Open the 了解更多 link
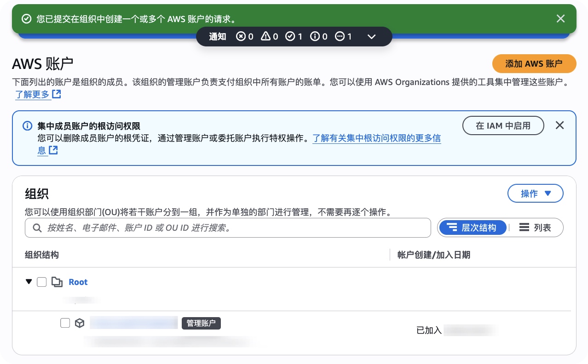The width and height of the screenshot is (588, 364). point(32,95)
